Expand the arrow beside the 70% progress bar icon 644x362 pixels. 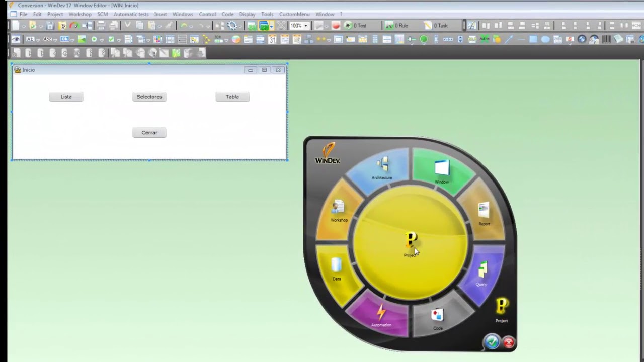pyautogui.click(x=226, y=40)
